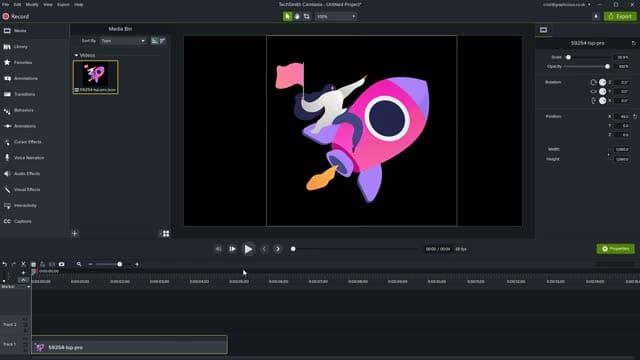Zoom in the timeline with the plus button
The width and height of the screenshot is (640, 360).
(x=137, y=264)
